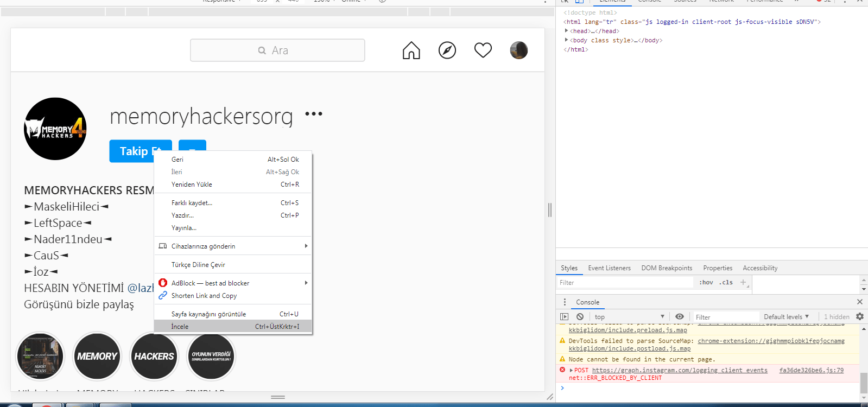Add a new style rule with plus icon

(x=743, y=282)
